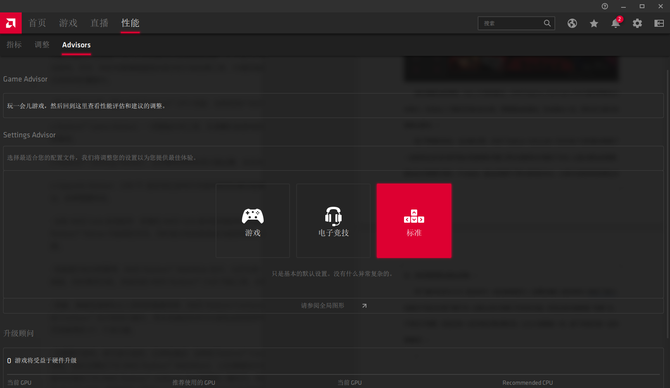
Task: Minimize the window
Action: pos(623,6)
